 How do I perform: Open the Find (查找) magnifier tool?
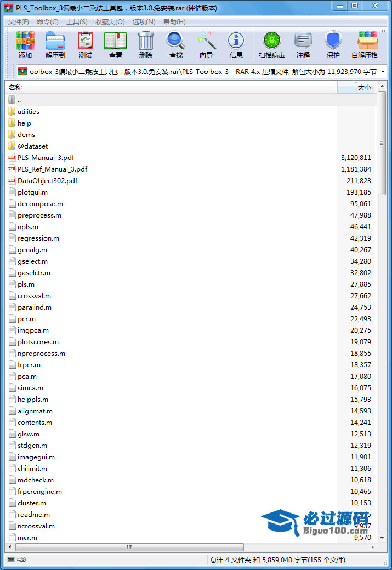pos(175,44)
